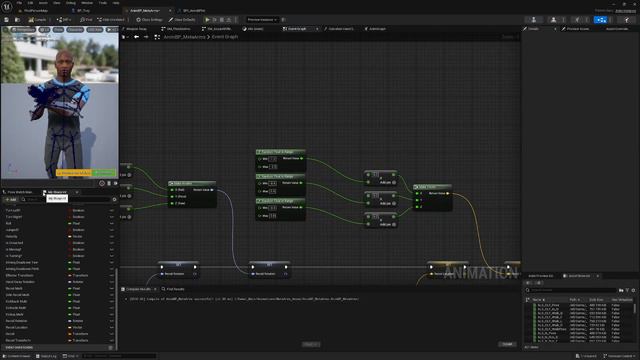Toggle visibility eye for Roll variable

[x=111, y=224]
